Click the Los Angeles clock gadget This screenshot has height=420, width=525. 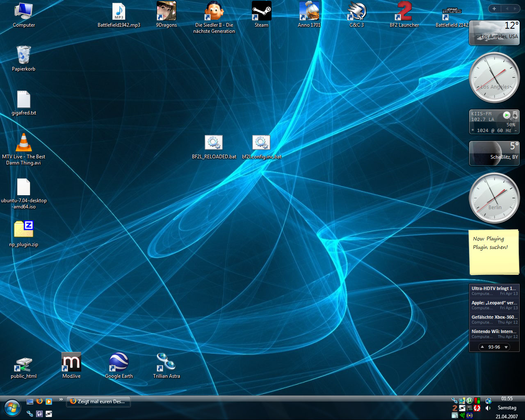click(x=494, y=77)
